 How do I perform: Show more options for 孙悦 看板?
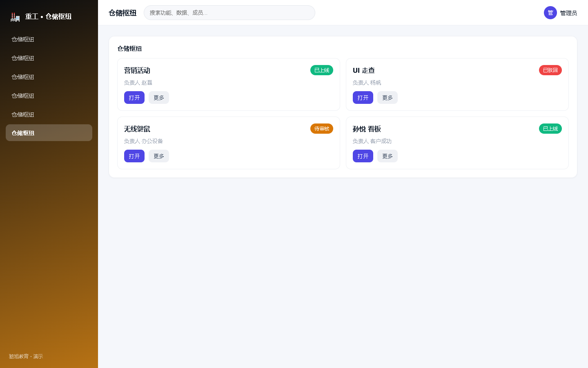(x=388, y=156)
